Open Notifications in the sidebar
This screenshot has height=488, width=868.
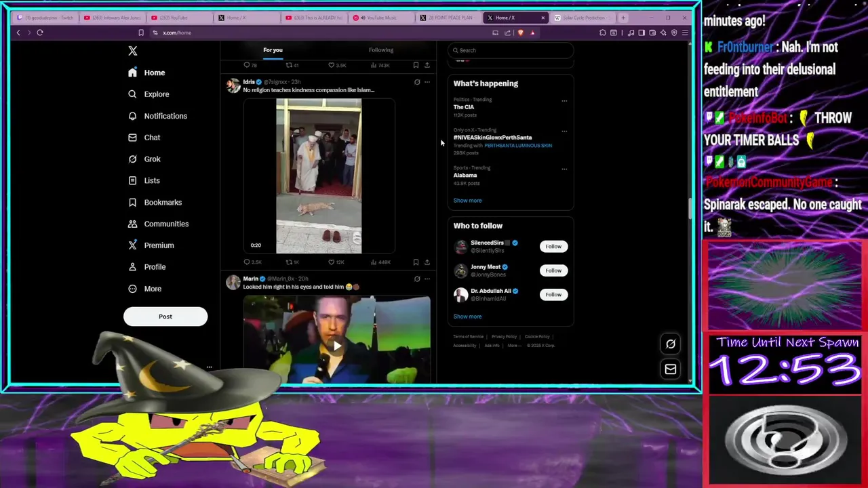[158, 116]
